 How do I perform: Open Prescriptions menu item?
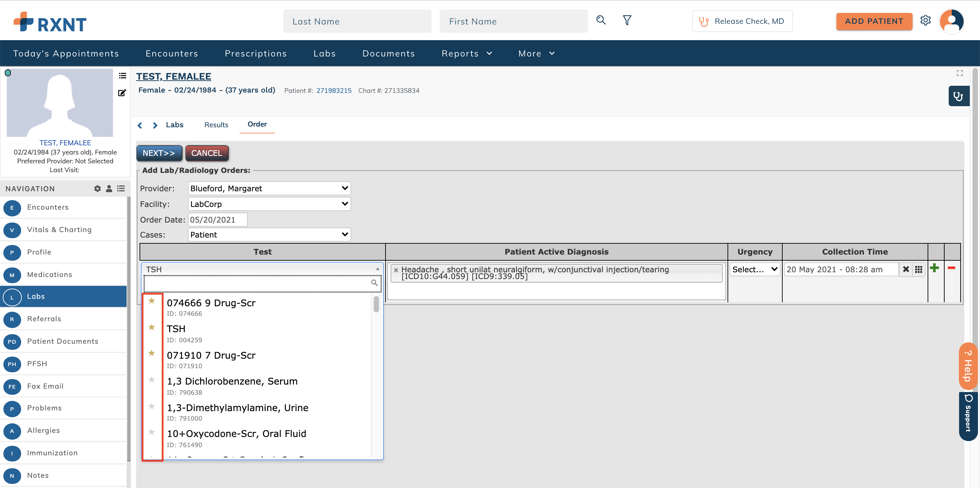pos(256,54)
